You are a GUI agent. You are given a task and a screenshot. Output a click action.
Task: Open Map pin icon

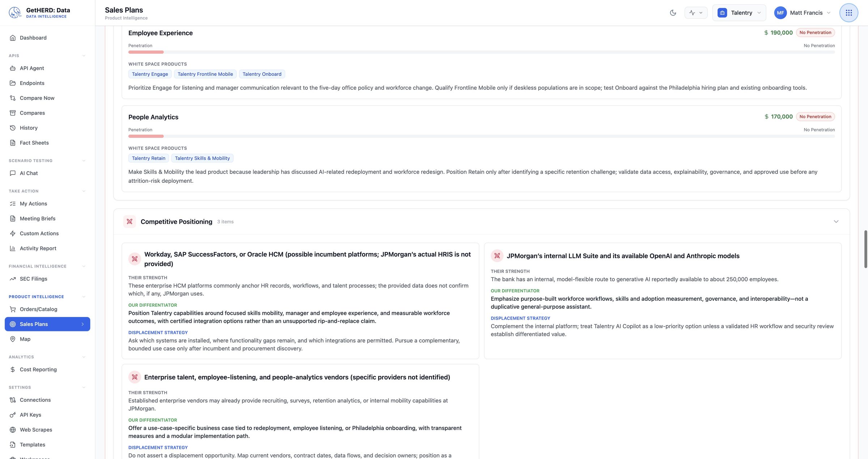click(x=13, y=339)
